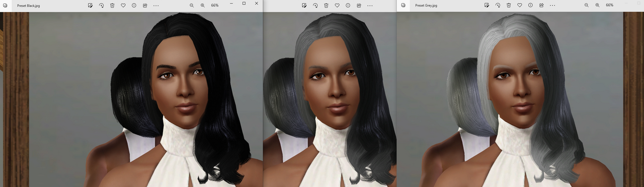The height and width of the screenshot is (187, 644).
Task: Show file info for Preset Black.jpg
Action: tap(134, 5)
